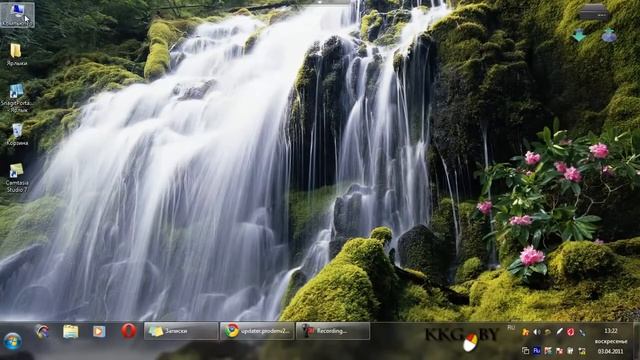Click the orange tray icon beside RU
This screenshot has width=640, height=360.
(525, 332)
